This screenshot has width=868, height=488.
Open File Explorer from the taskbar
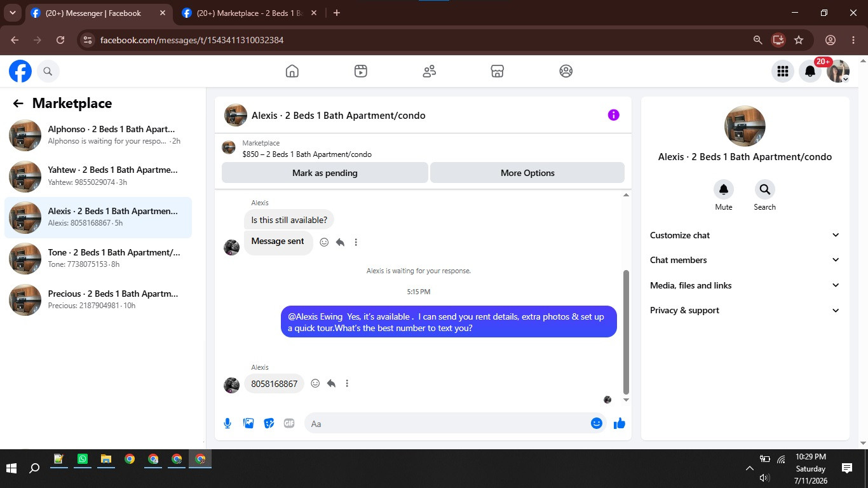coord(106,459)
